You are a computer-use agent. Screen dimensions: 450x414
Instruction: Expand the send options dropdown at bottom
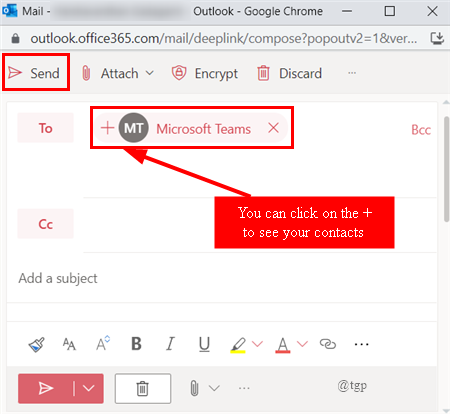point(89,388)
